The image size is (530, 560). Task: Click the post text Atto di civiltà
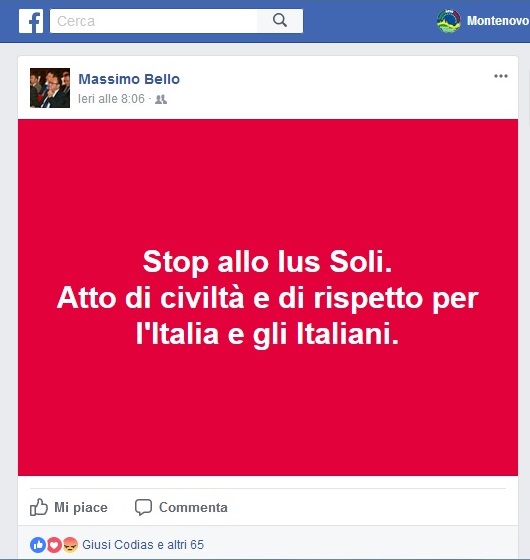[150, 298]
